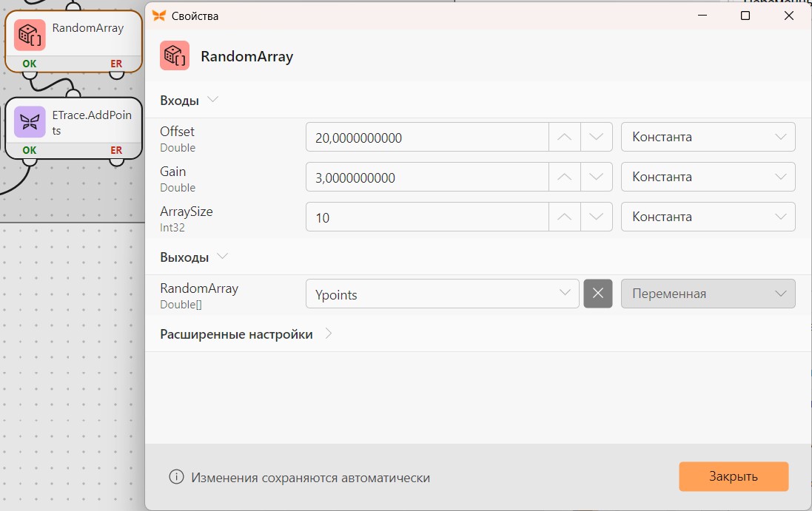812x511 pixels.
Task: Click the RandomArray node dice icon on canvas
Action: pos(30,35)
